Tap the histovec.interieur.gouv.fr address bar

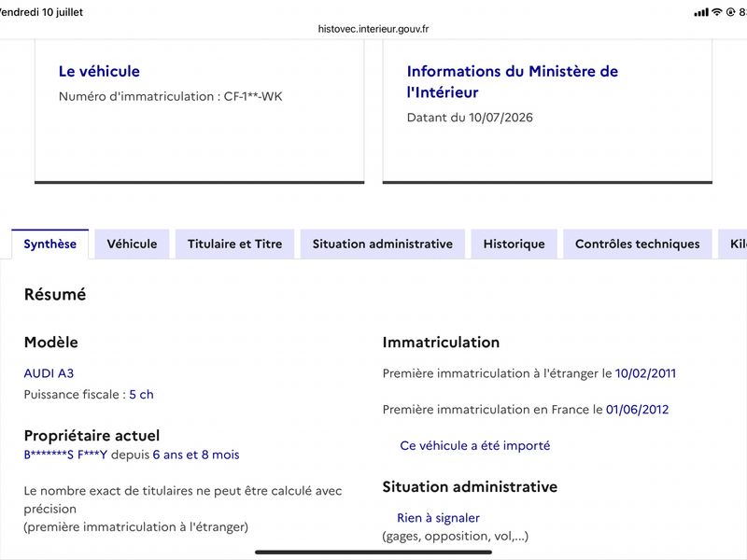[373, 29]
